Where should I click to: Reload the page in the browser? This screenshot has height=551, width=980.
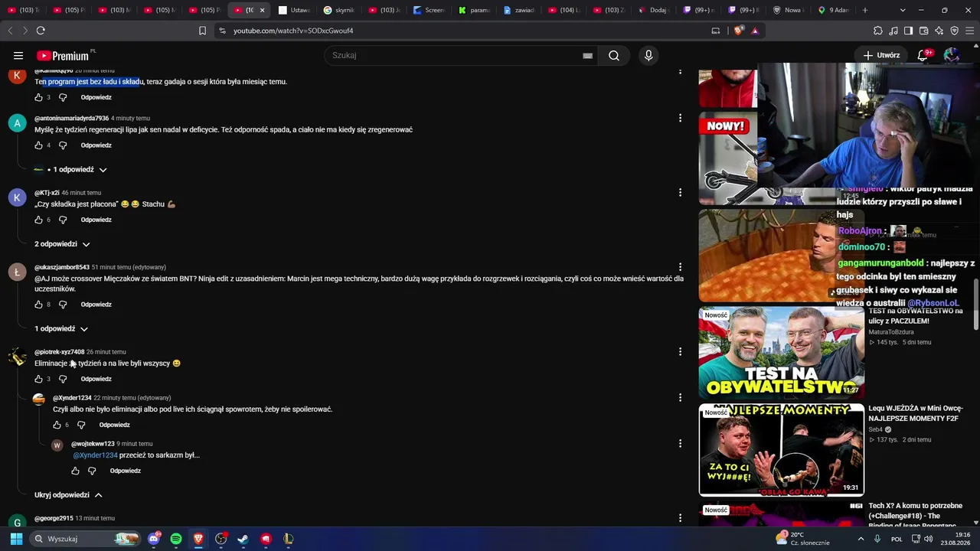coord(41,31)
